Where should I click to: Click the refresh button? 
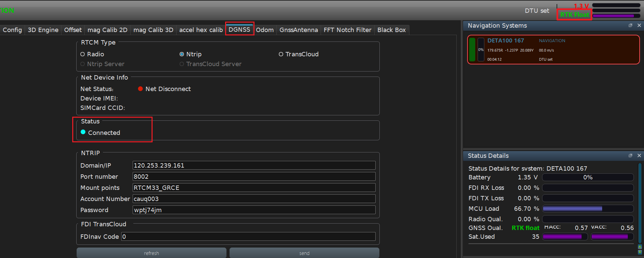coord(152,253)
